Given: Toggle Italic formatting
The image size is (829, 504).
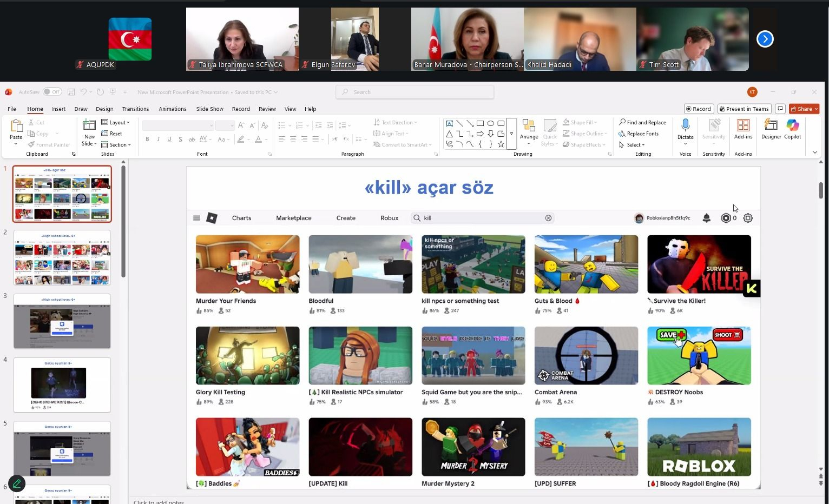Looking at the screenshot, I should pyautogui.click(x=158, y=139).
